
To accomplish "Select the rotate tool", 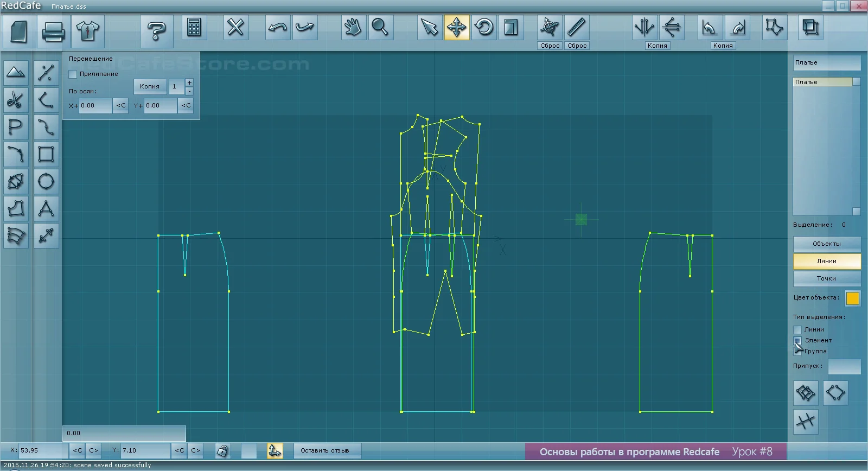I will (x=484, y=27).
